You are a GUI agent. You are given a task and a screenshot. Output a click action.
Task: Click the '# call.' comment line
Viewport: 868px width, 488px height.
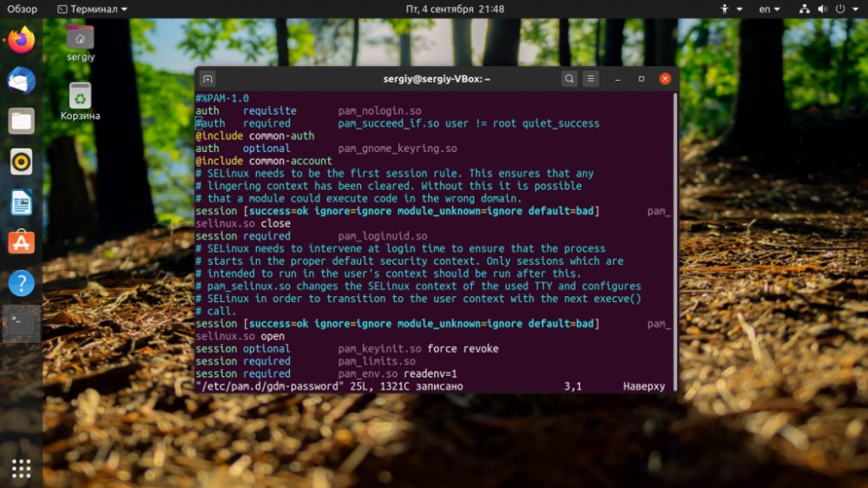(216, 312)
